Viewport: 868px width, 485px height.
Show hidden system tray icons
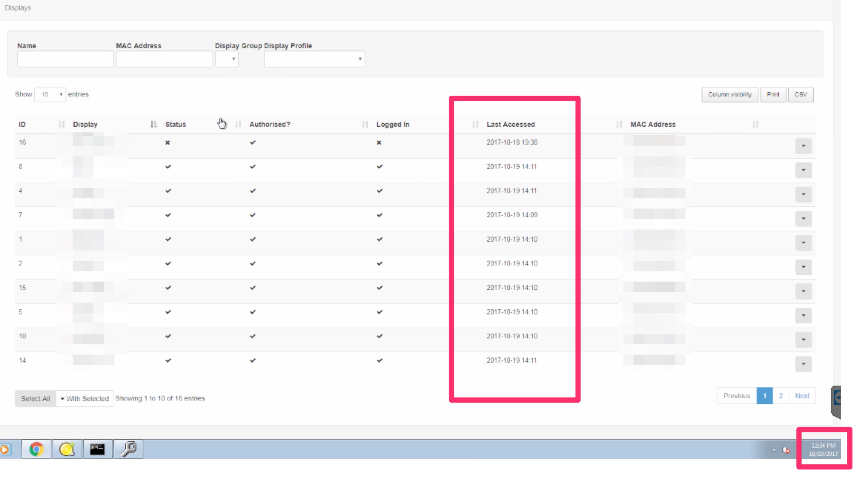tap(774, 450)
